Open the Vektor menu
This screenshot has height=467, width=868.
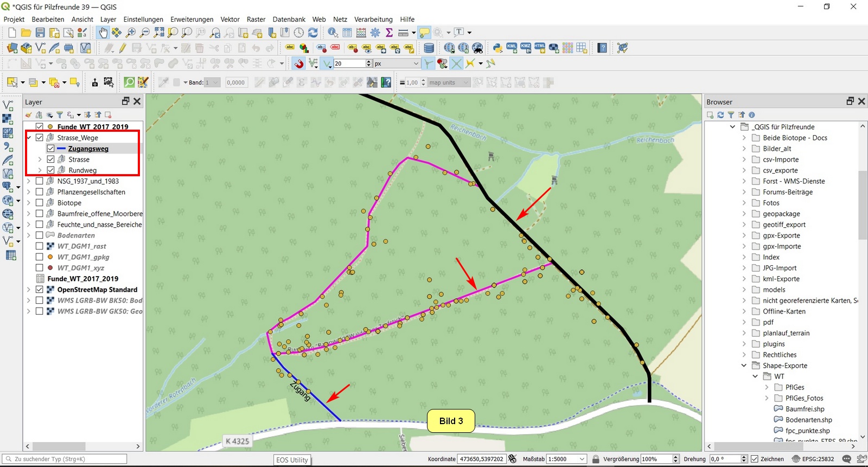click(230, 19)
